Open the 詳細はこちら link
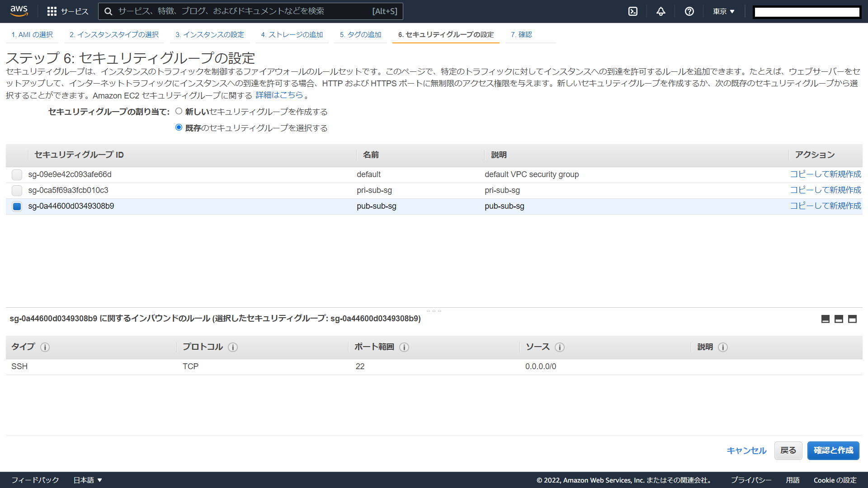Screen dimensions: 868x488 [x=279, y=95]
